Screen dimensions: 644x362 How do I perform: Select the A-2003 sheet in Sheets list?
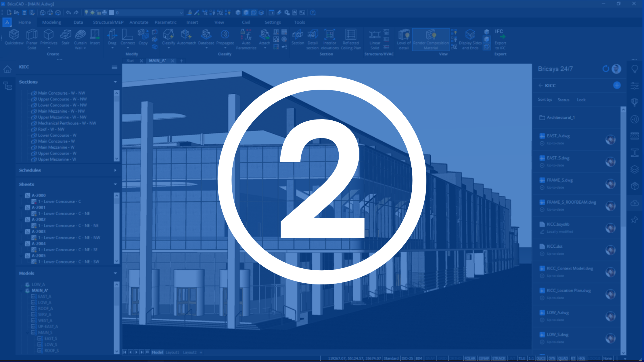point(39,232)
